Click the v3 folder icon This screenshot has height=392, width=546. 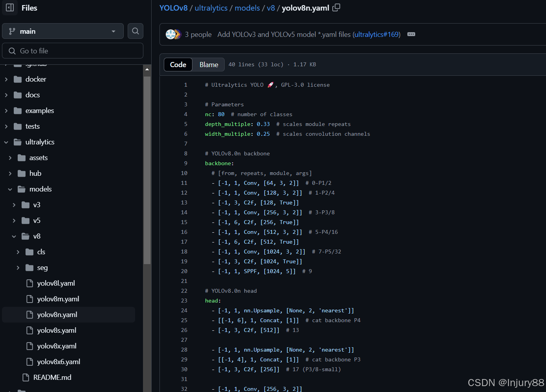tap(26, 205)
